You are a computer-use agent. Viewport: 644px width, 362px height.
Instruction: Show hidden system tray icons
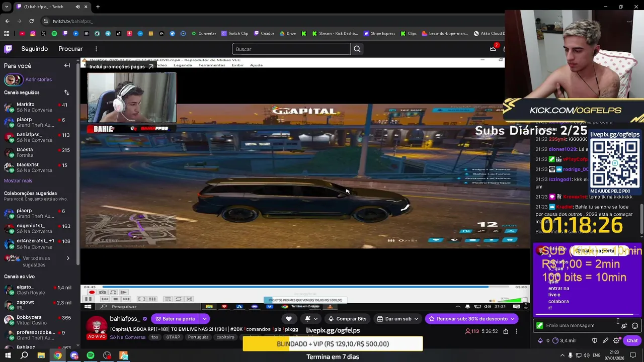click(561, 355)
